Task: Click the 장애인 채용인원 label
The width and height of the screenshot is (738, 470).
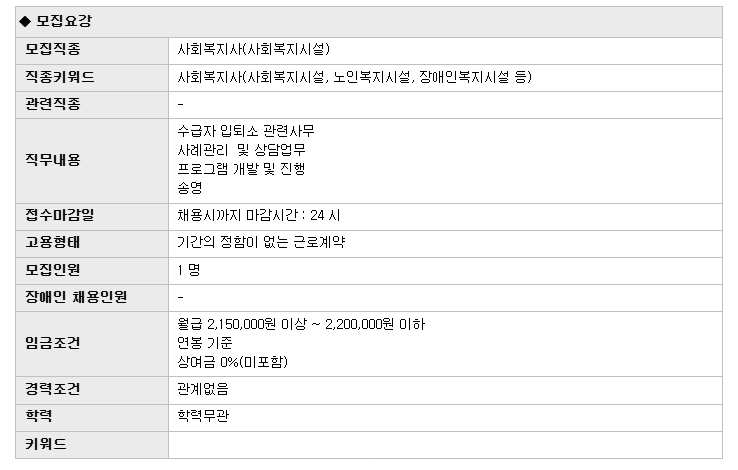Action: (76, 297)
